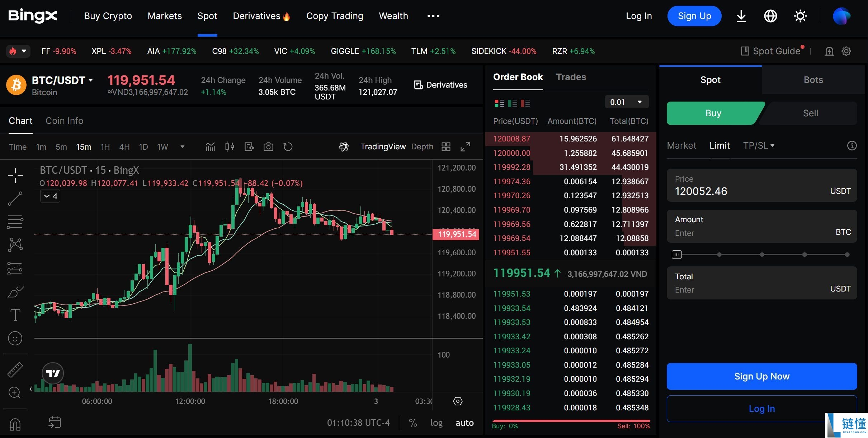The height and width of the screenshot is (438, 868).
Task: Switch chart to Depth view
Action: point(422,146)
